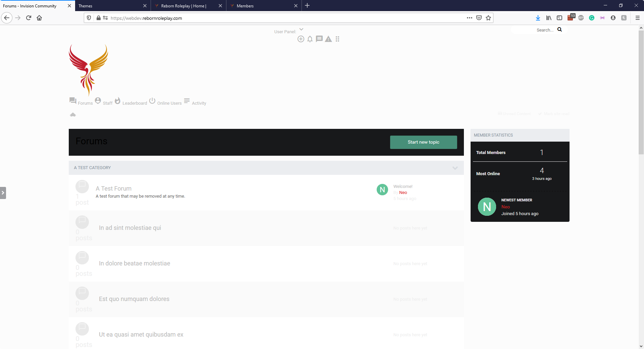644x349 pixels.
Task: Open the Firefox hamburger menu
Action: [638, 18]
